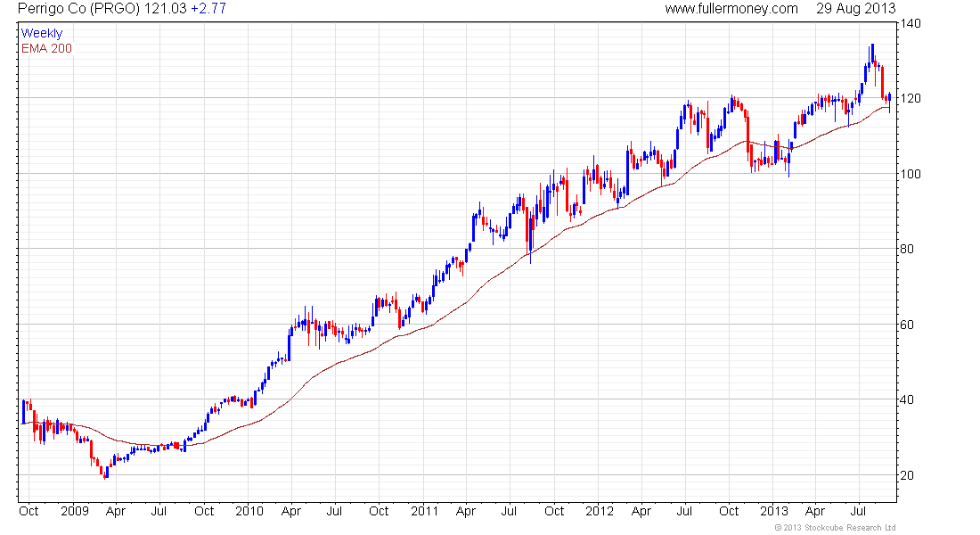
Task: Click the Oct label just before 2010
Action: 204,511
